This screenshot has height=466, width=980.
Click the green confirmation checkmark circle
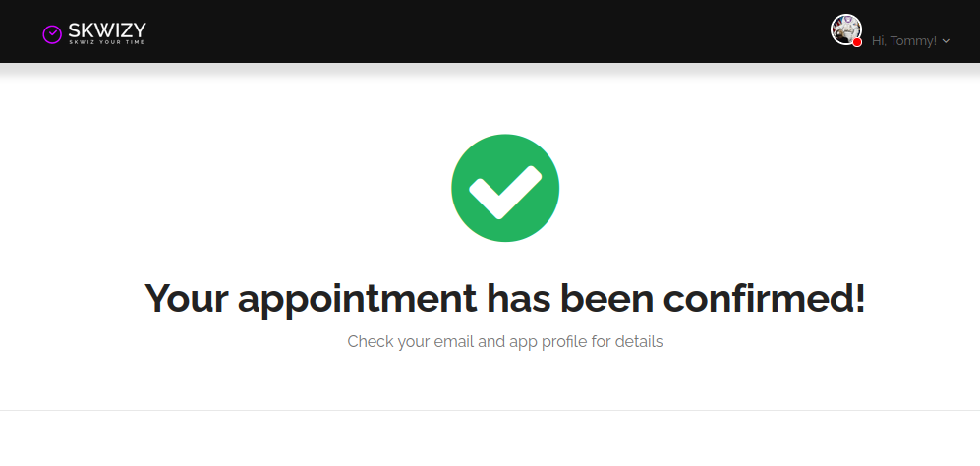[505, 188]
